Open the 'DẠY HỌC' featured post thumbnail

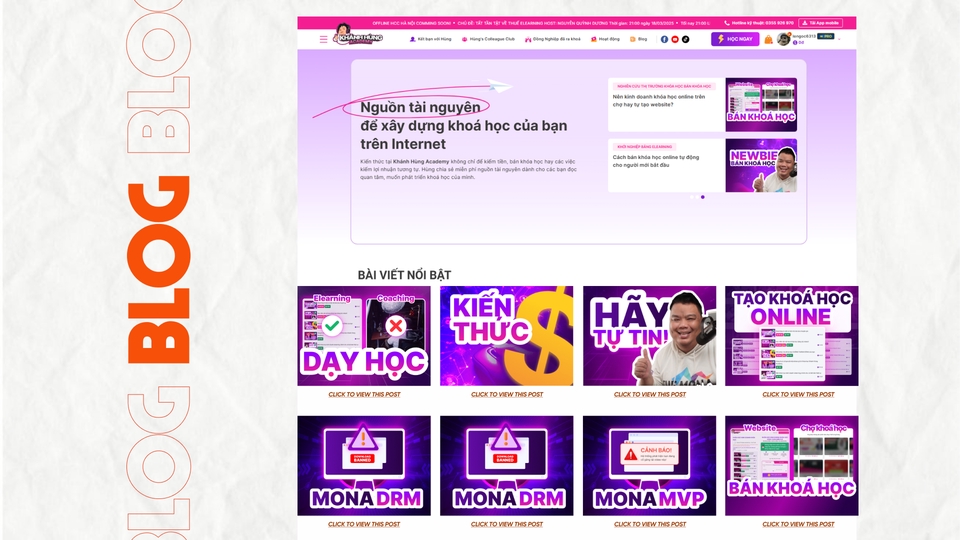coord(364,336)
